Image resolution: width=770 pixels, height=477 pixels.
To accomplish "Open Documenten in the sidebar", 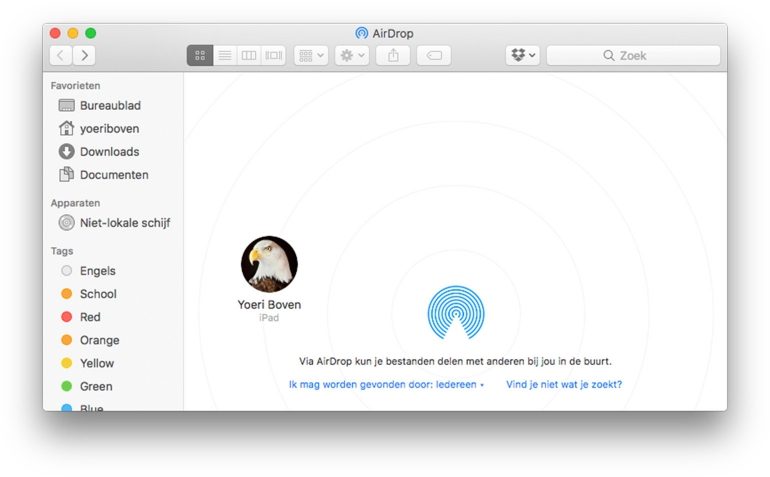I will [x=113, y=175].
